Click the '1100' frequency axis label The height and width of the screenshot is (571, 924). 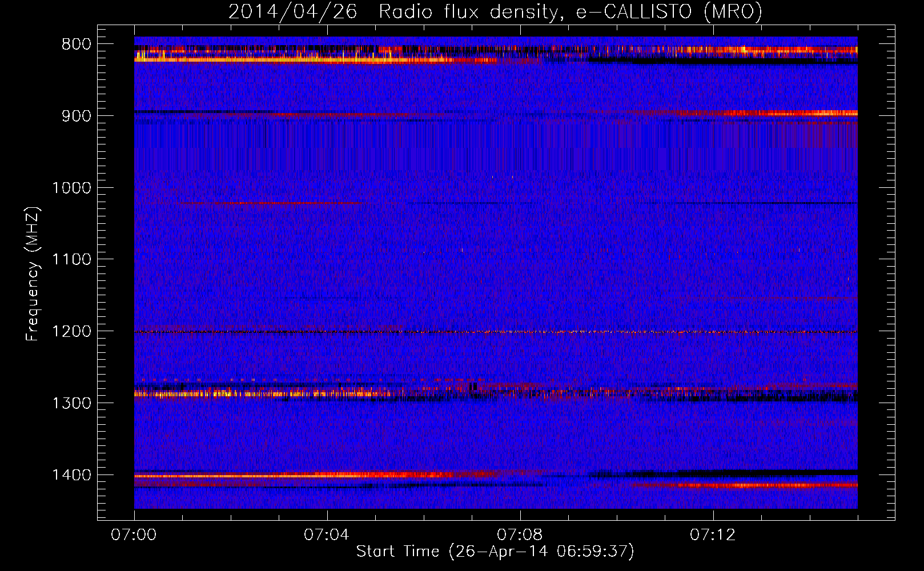click(71, 260)
